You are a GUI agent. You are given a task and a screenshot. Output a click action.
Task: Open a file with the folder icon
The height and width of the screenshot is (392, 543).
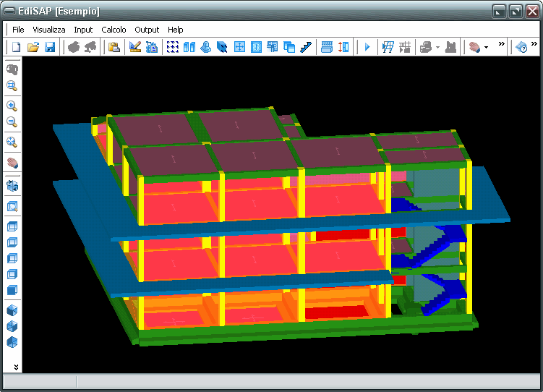33,47
